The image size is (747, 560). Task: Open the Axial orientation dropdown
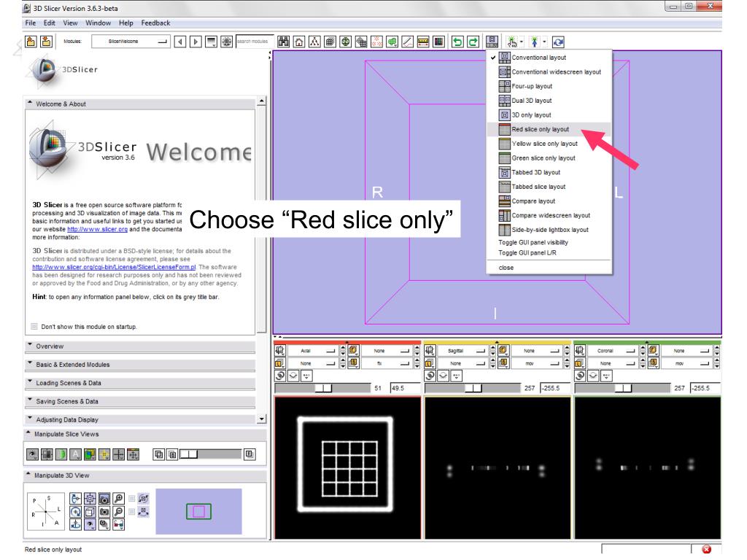tap(312, 351)
